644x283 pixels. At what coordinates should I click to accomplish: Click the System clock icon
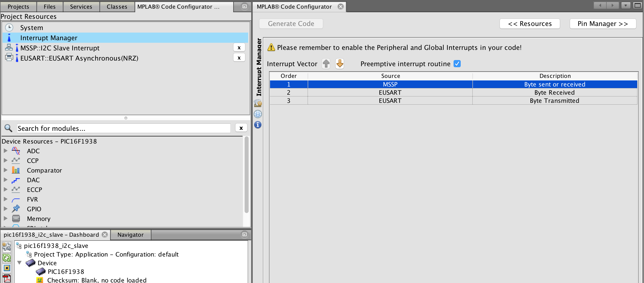[9, 27]
